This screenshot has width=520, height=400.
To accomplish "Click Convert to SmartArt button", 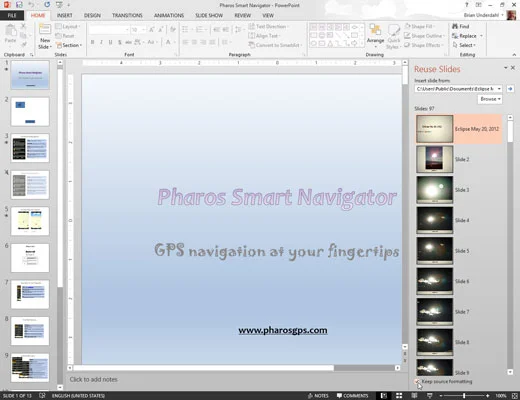I will coord(275,45).
